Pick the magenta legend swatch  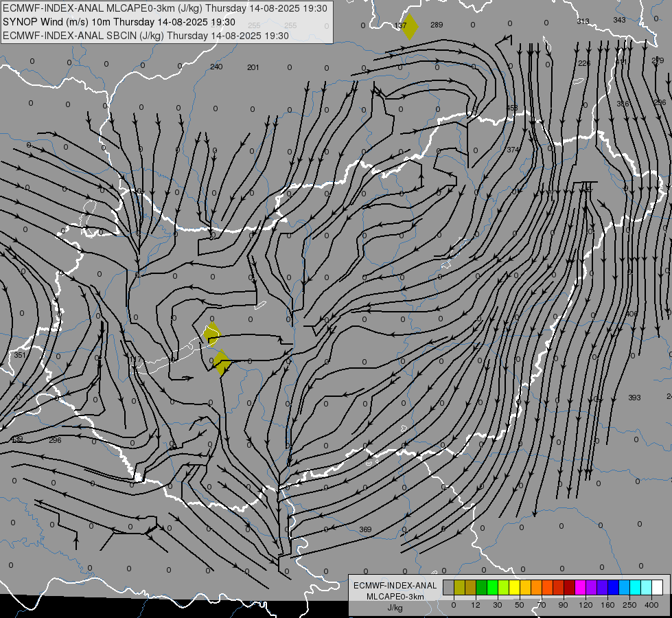click(580, 587)
